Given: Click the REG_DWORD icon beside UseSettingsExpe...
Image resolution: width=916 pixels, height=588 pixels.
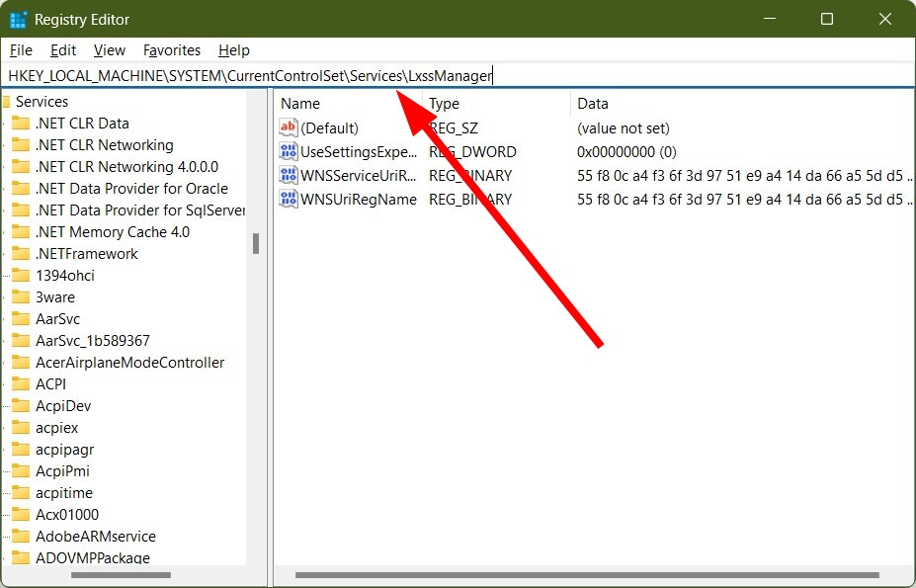Looking at the screenshot, I should click(x=288, y=151).
